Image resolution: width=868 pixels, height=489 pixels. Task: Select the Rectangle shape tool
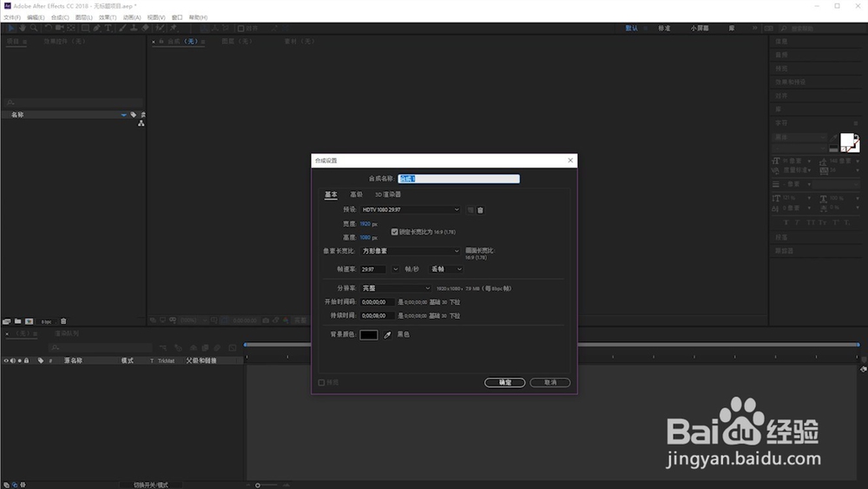point(85,28)
